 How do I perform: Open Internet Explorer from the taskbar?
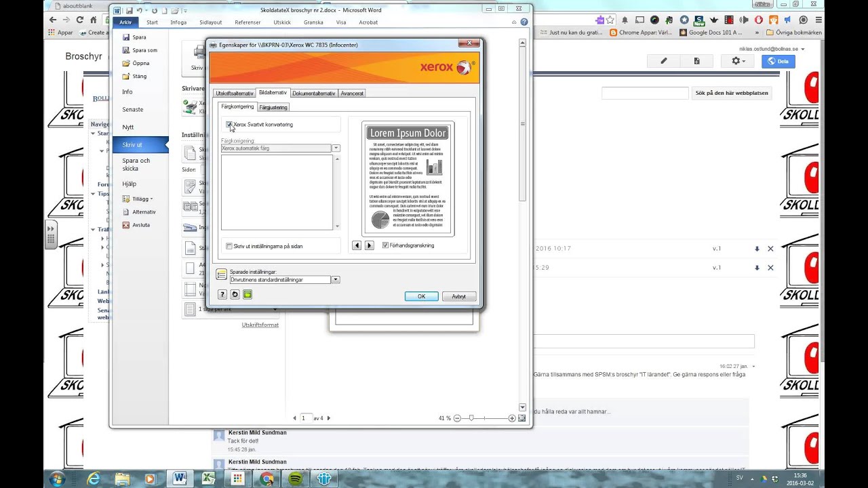coord(94,479)
